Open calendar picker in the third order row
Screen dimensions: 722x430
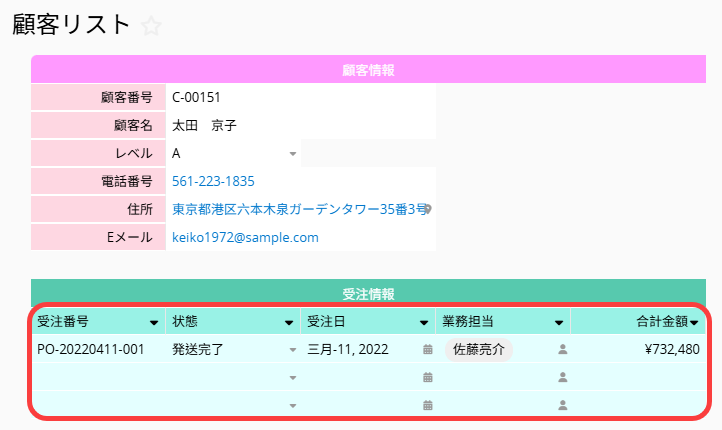428,405
